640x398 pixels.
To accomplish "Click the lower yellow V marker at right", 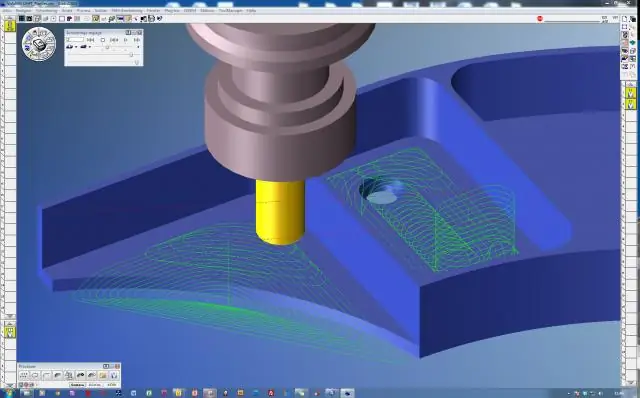I will tap(631, 105).
